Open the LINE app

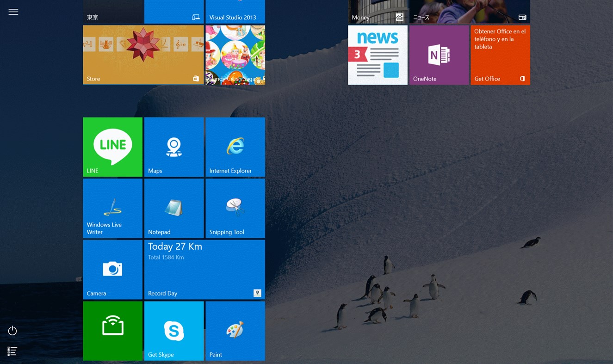click(112, 147)
